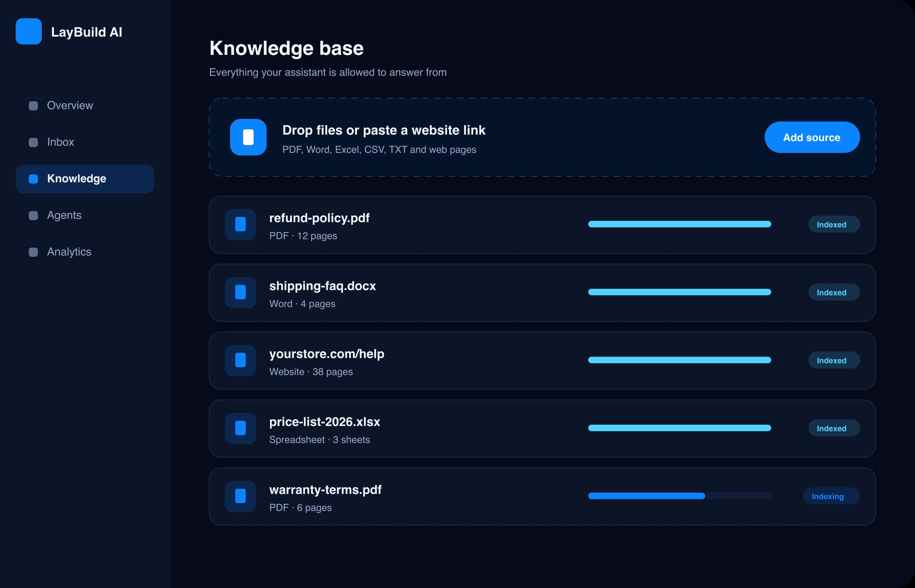Click the Overview sidebar icon
Screen dimensions: 915x588
[33, 106]
